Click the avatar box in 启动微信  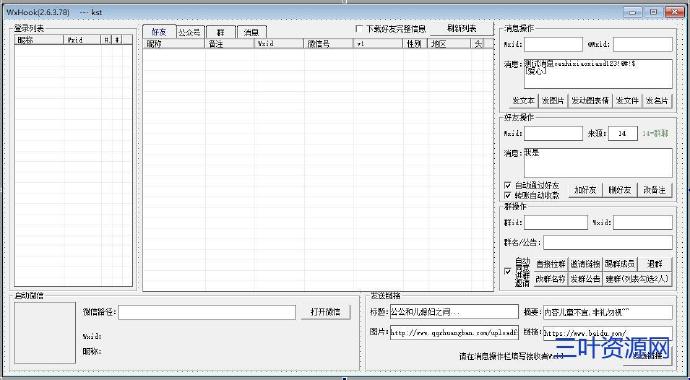coord(45,333)
